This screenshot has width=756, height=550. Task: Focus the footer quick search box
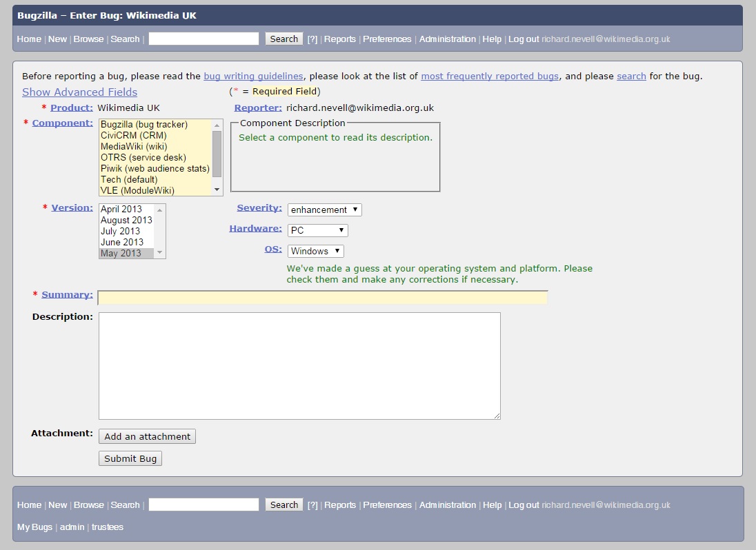pos(203,505)
